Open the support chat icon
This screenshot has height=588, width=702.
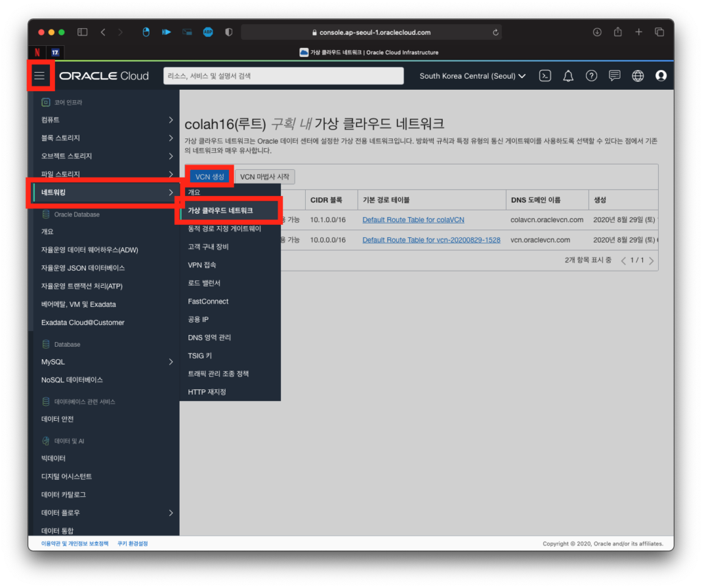(614, 76)
